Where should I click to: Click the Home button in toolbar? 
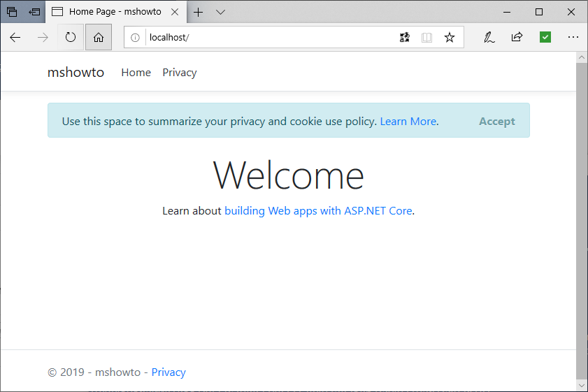coord(99,37)
